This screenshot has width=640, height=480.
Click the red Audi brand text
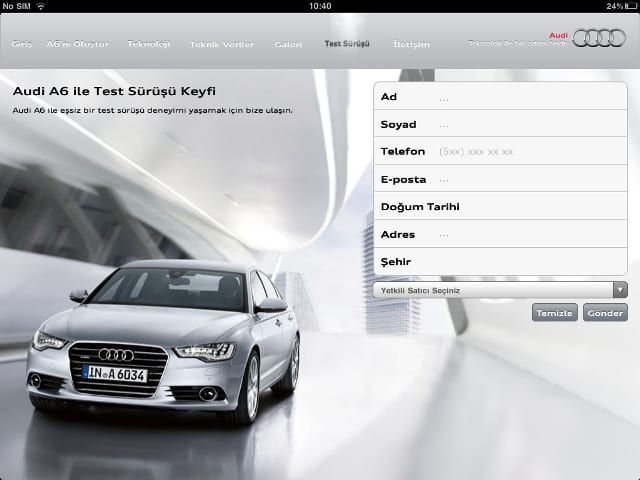click(558, 36)
